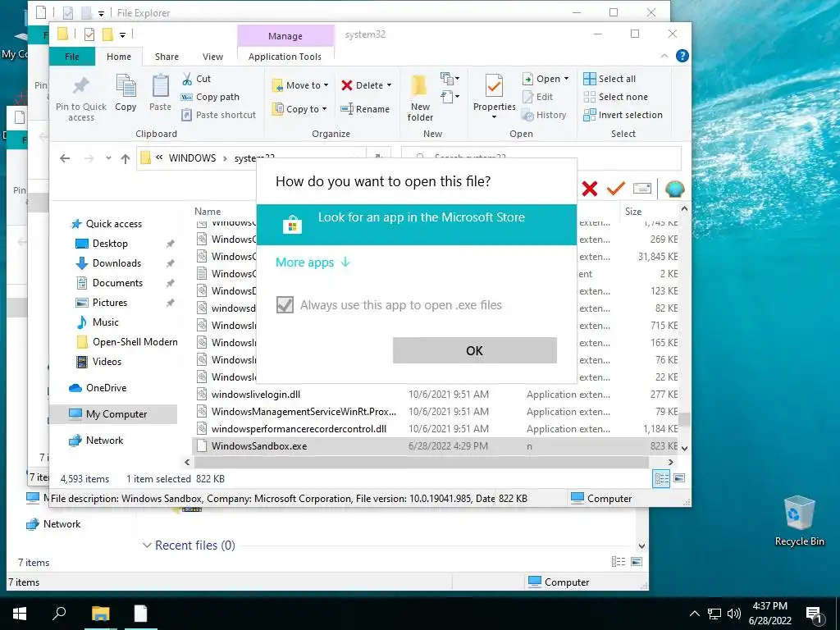
Task: Open Windows Start menu
Action: pos(20,614)
